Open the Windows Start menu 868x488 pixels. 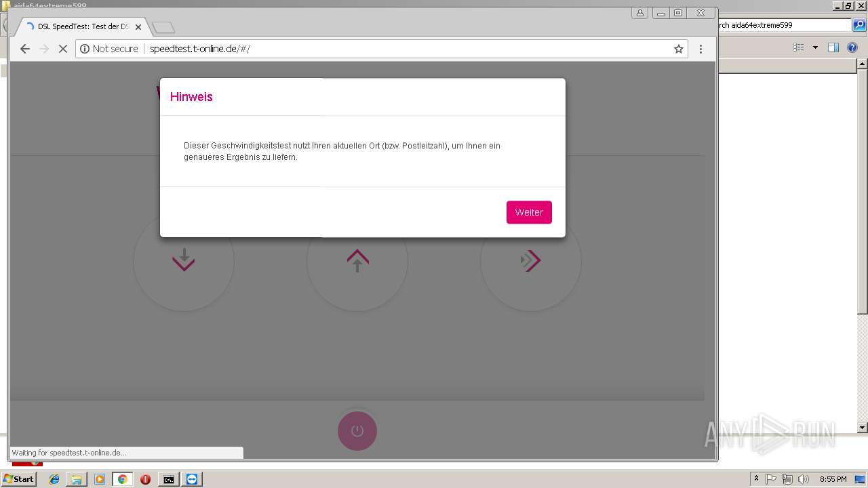tap(19, 479)
